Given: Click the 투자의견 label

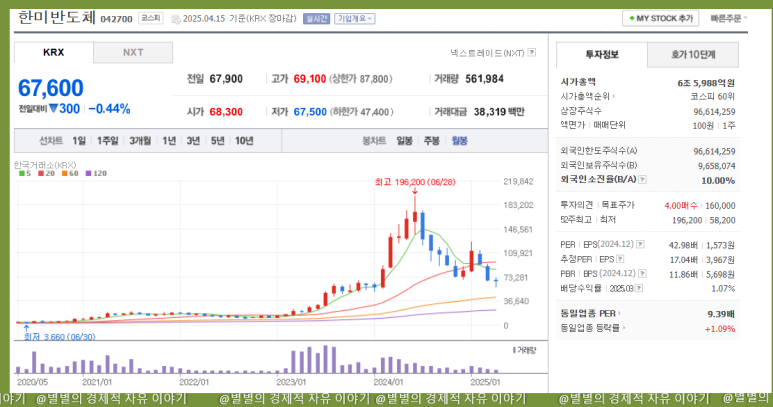Looking at the screenshot, I should 577,205.
